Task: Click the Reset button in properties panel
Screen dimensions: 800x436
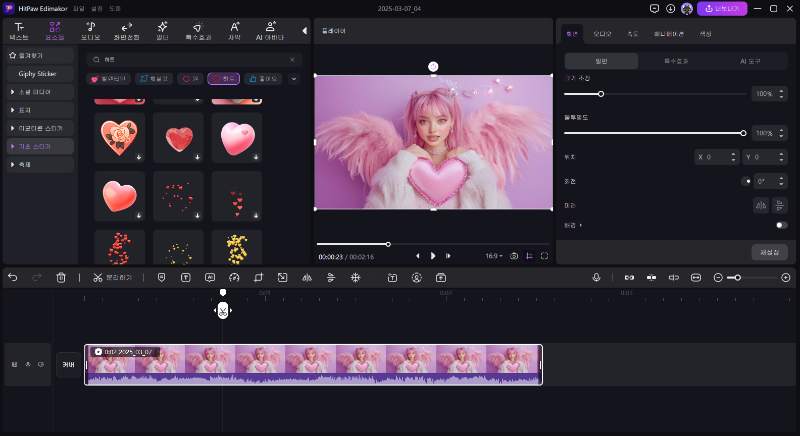Action: pos(769,252)
